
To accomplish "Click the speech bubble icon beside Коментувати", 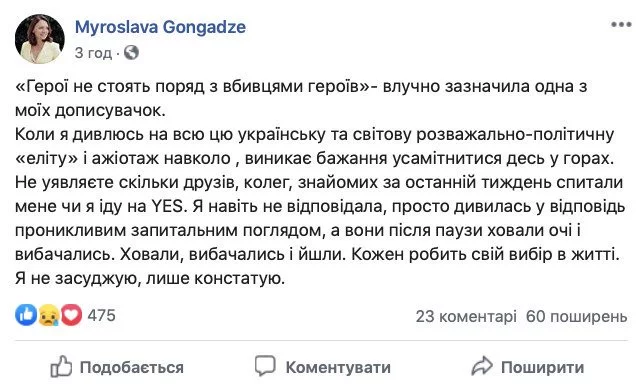I will click(265, 366).
